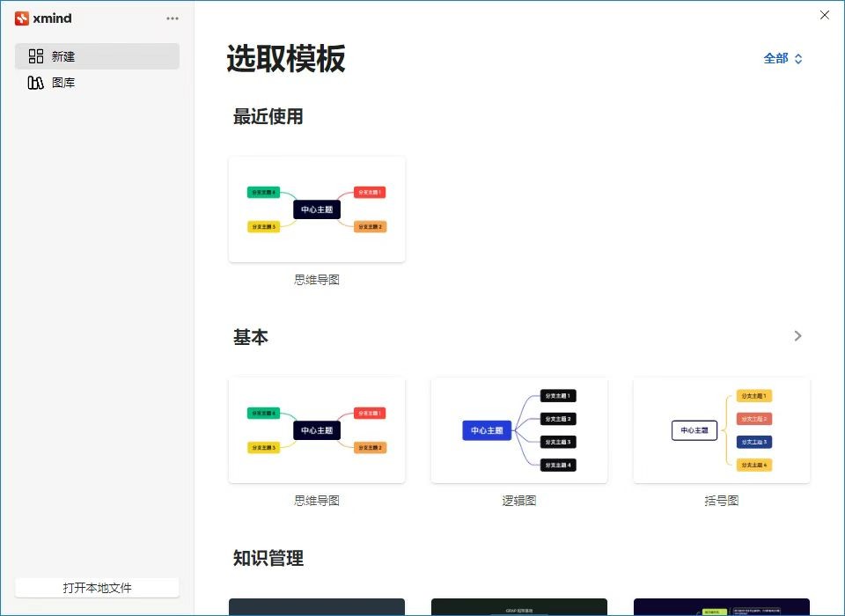Choose the 思维导图 template under 最近使用
Image resolution: width=845 pixels, height=616 pixels.
point(317,209)
